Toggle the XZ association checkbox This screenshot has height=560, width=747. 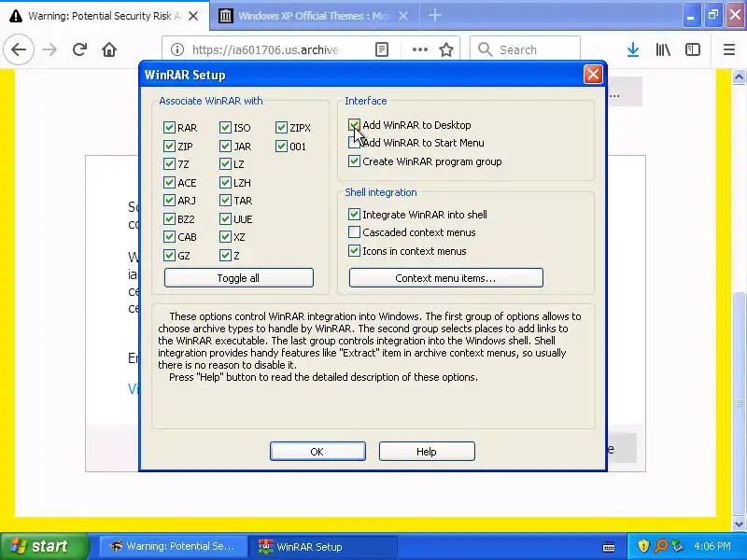tap(225, 237)
